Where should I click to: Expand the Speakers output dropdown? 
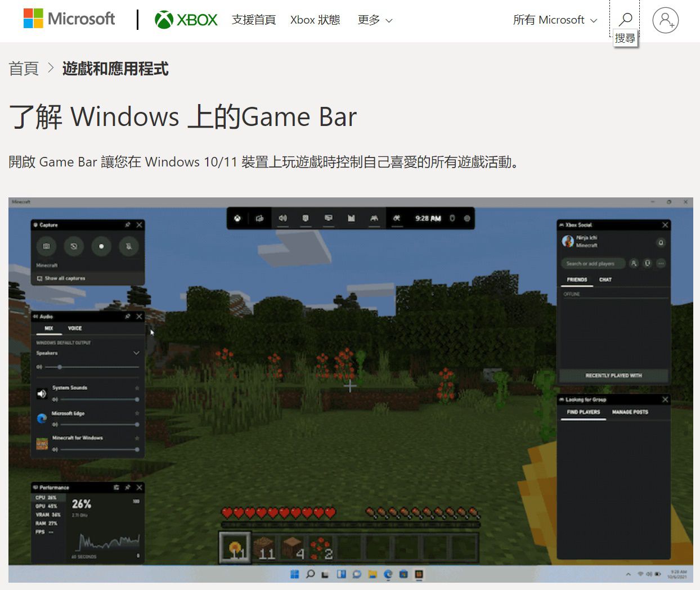point(136,353)
